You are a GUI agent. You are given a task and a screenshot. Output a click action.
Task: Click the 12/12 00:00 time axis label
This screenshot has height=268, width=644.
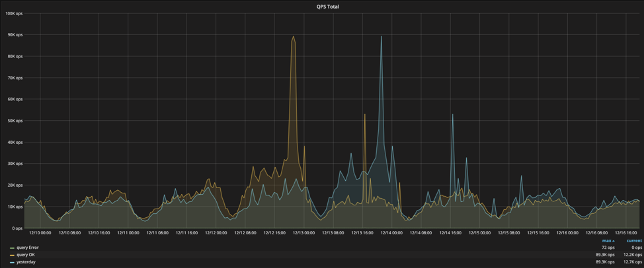(x=216, y=233)
